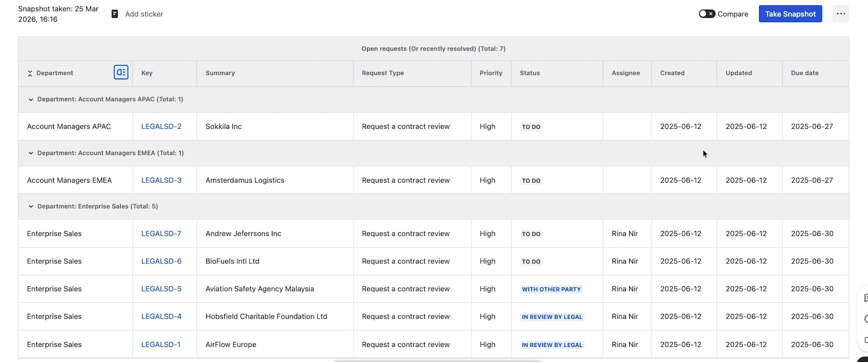
Task: Toggle the Compare switch
Action: (x=707, y=14)
